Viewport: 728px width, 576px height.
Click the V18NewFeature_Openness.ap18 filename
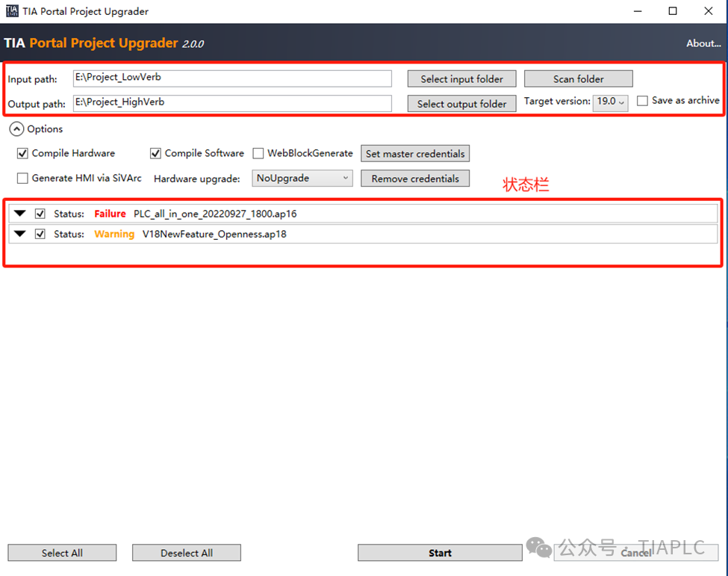click(214, 234)
